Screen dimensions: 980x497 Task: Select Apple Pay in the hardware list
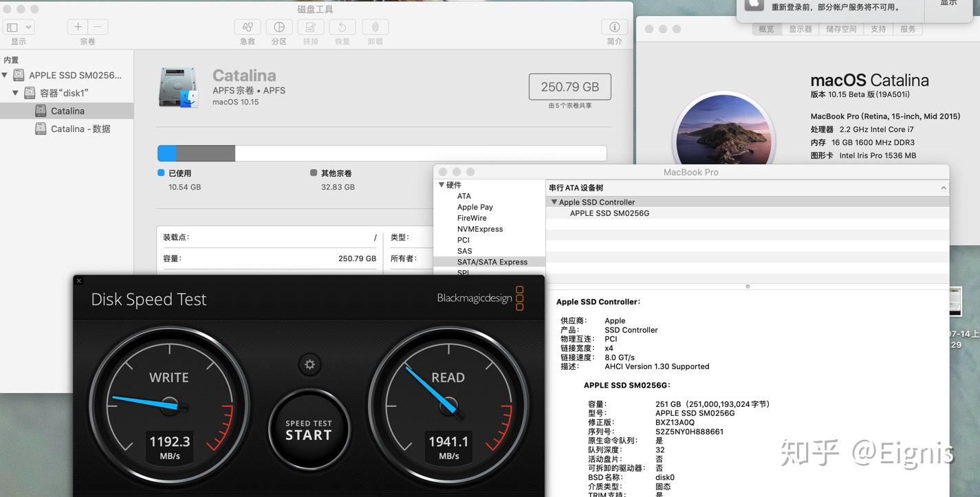point(475,207)
